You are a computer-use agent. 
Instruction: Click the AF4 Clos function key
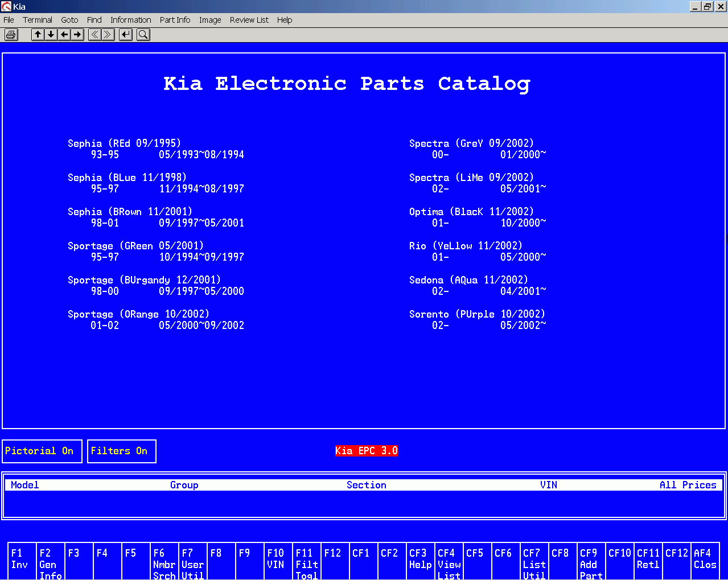[705, 562]
